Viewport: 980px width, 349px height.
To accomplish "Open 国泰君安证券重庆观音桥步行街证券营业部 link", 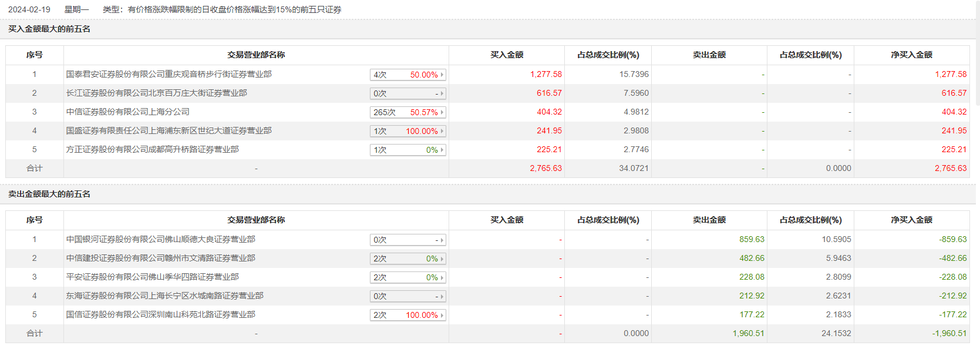I will (x=169, y=74).
